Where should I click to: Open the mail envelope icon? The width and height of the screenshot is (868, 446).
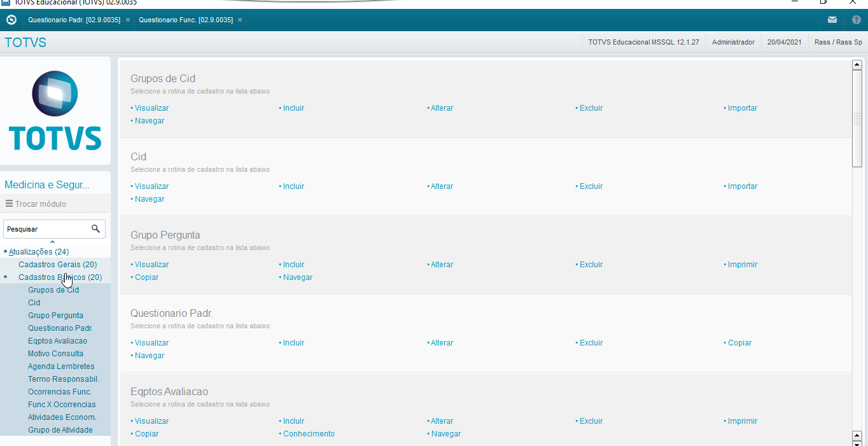pyautogui.click(x=832, y=20)
